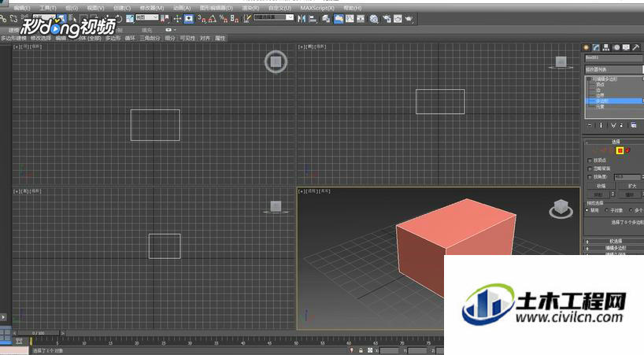Open Edit Named Selection Sets
The image size is (644, 355).
[x=247, y=18]
